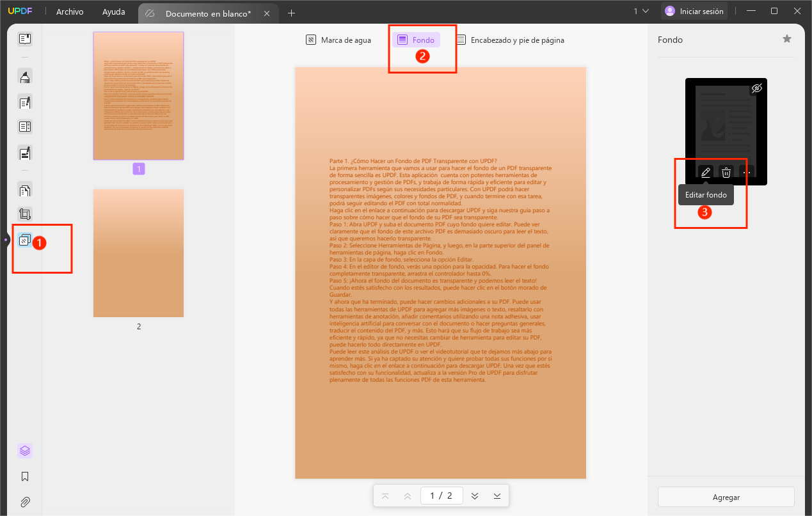This screenshot has width=812, height=516.
Task: Select the crop pages tool
Action: pos(24,214)
